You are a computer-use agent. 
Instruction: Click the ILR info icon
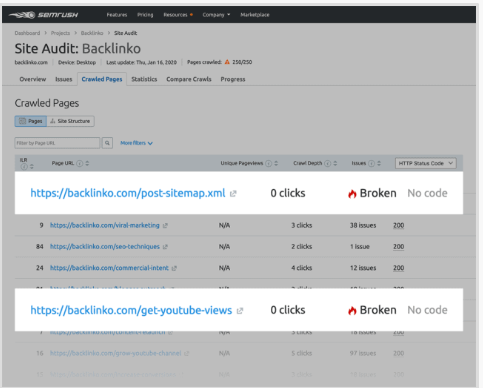pyautogui.click(x=24, y=166)
